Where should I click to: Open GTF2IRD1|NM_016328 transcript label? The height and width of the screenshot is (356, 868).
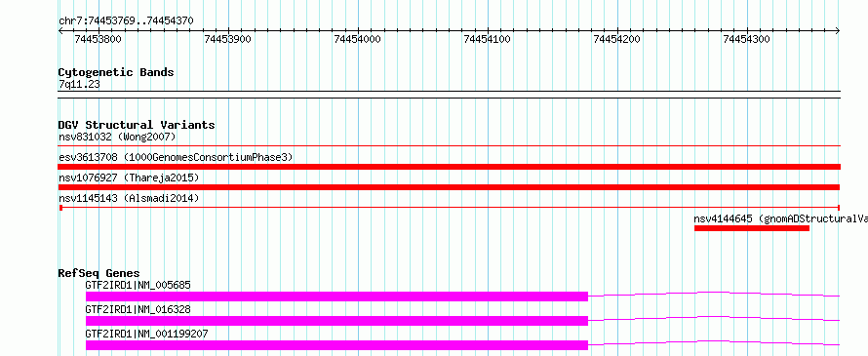[138, 310]
